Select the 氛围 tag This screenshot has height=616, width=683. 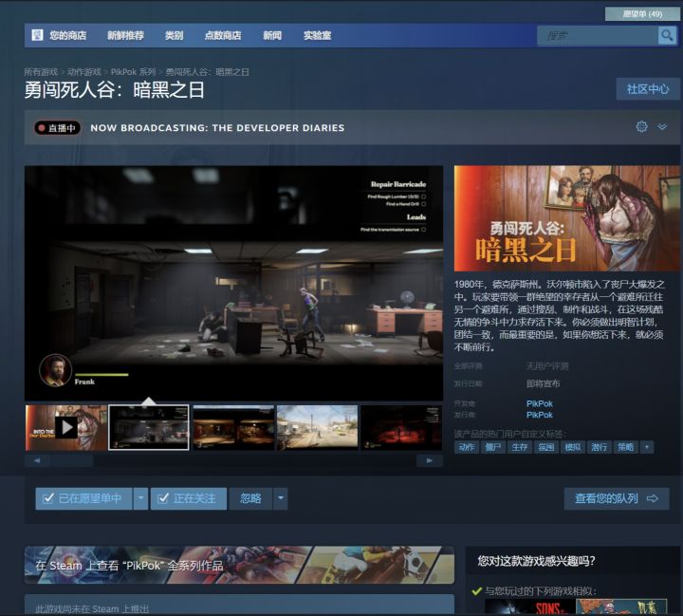pyautogui.click(x=545, y=447)
